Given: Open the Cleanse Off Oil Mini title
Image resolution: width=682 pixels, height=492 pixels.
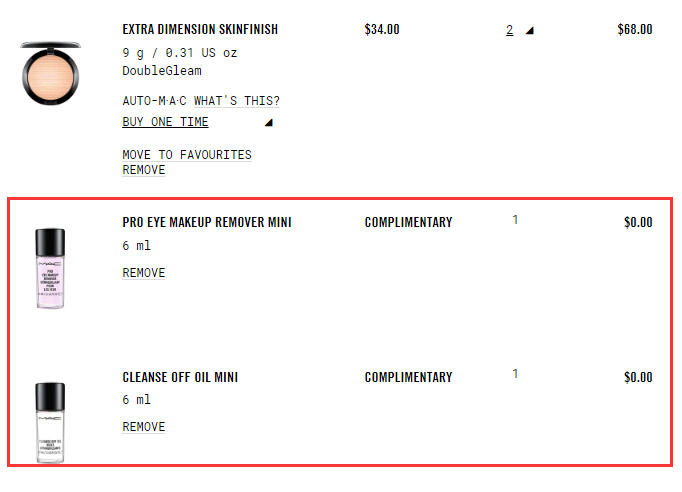Looking at the screenshot, I should coord(180,377).
